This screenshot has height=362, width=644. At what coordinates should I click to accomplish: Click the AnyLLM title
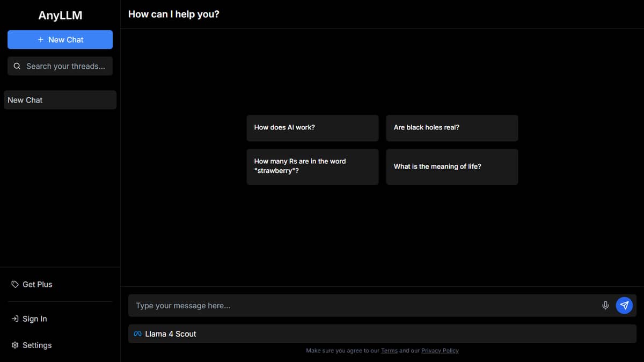coord(60,16)
